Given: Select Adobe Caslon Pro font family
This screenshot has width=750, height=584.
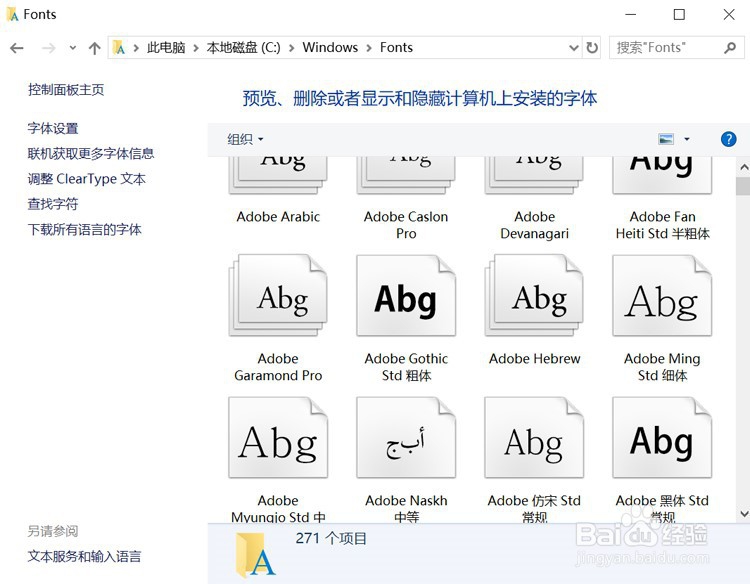Looking at the screenshot, I should point(406,197).
